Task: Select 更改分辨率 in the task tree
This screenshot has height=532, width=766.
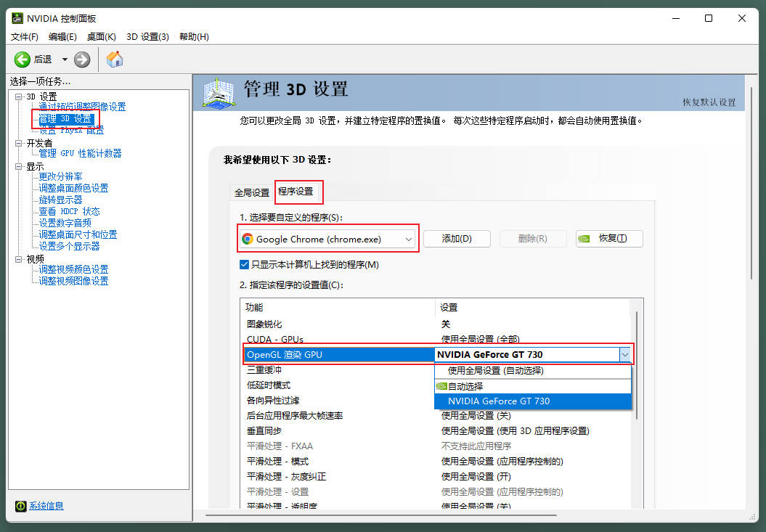Action: (60, 176)
